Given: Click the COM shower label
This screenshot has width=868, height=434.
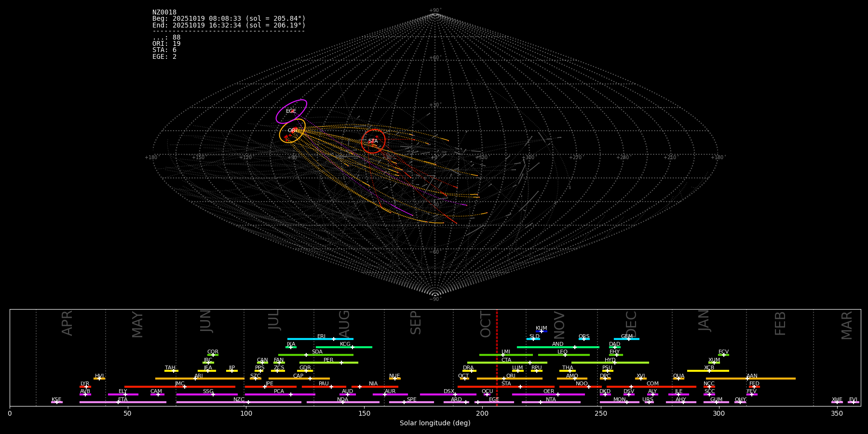Looking at the screenshot, I should pyautogui.click(x=652, y=384).
